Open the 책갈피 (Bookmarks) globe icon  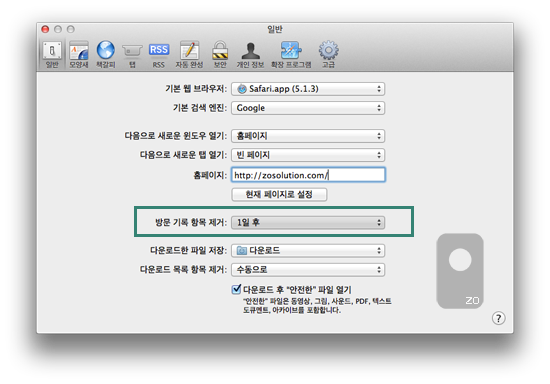(106, 54)
